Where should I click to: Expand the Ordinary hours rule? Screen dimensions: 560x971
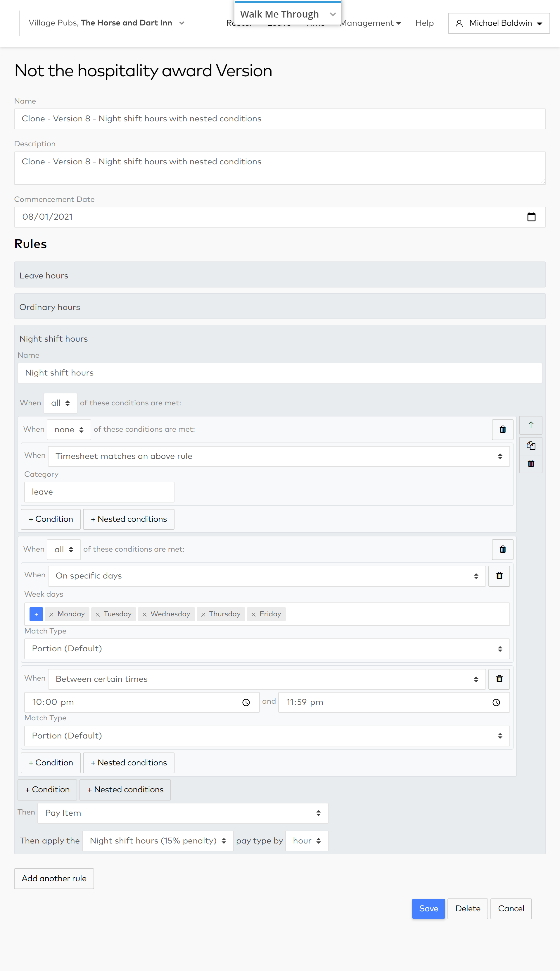coord(280,306)
